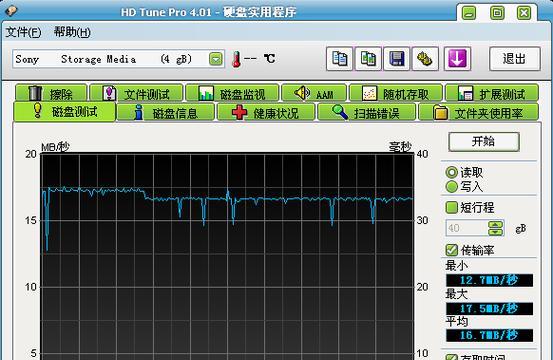Screen dimensions: 553x360
Task: Select the 写入 write radio button
Action: 451,187
